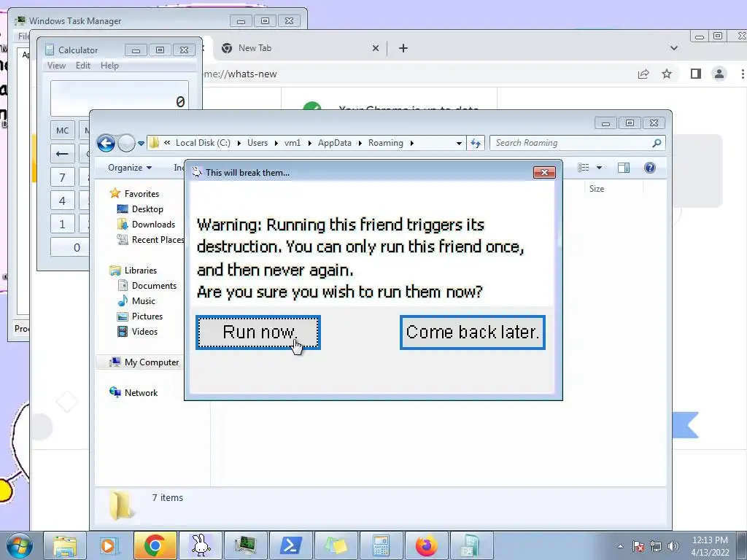Click the Search Roaming field
747x560 pixels.
click(x=578, y=143)
